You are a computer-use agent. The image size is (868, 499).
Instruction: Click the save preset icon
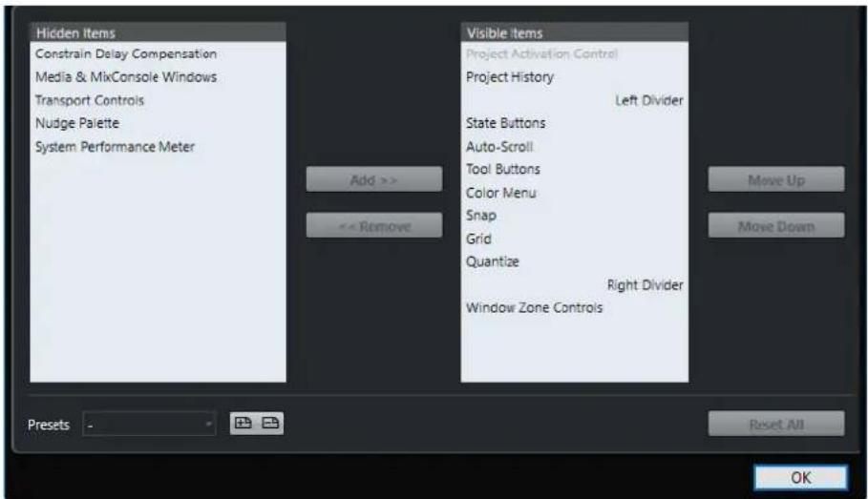(243, 424)
